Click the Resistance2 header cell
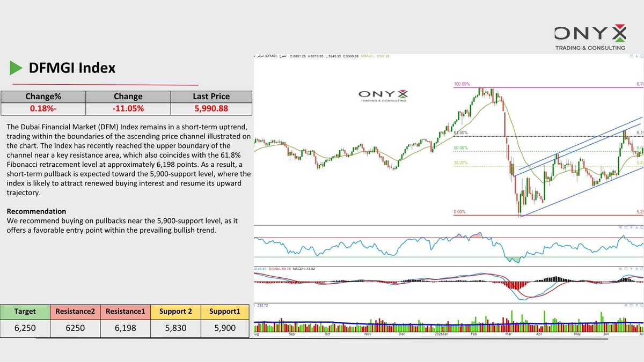 [75, 311]
